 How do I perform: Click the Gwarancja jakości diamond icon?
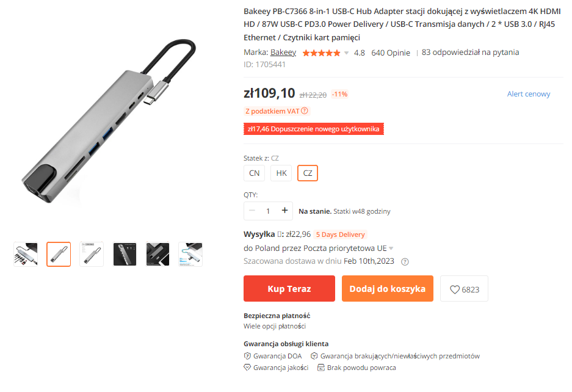pyautogui.click(x=247, y=367)
